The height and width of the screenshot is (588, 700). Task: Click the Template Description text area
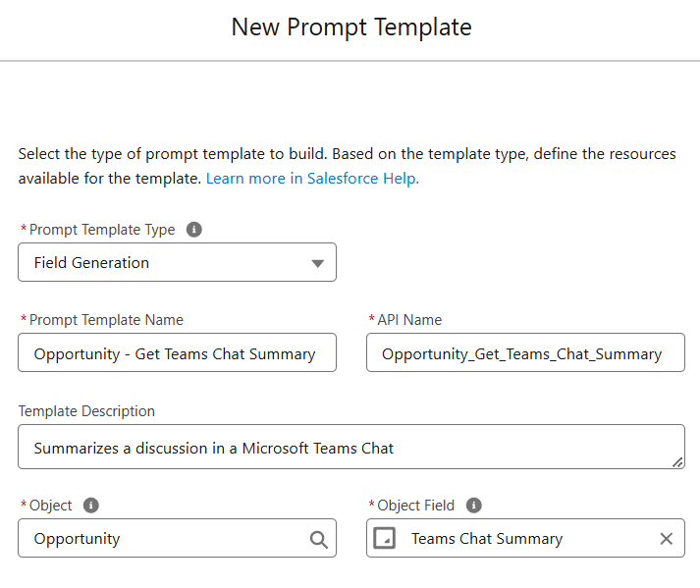tap(351, 447)
